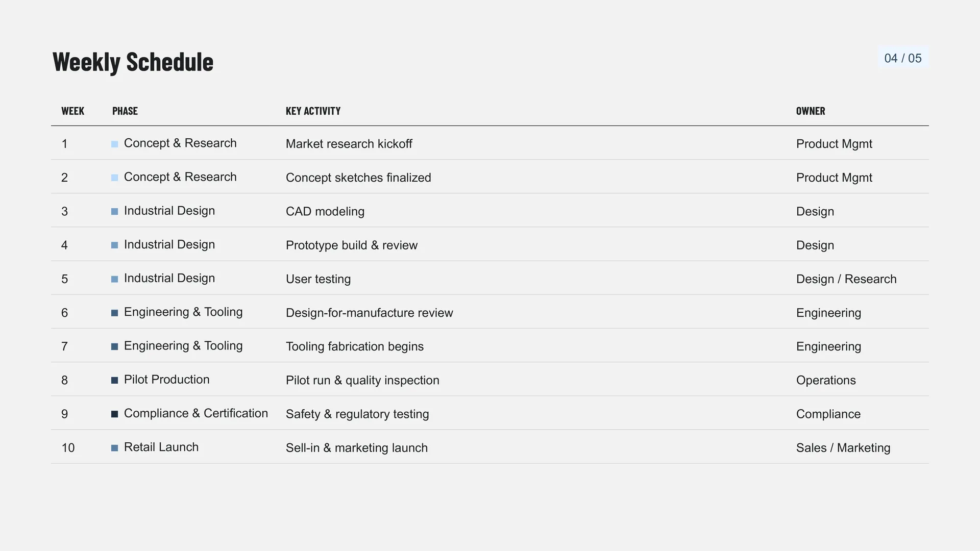This screenshot has width=980, height=551.
Task: Click the Weekly Schedule title
Action: [x=133, y=62]
